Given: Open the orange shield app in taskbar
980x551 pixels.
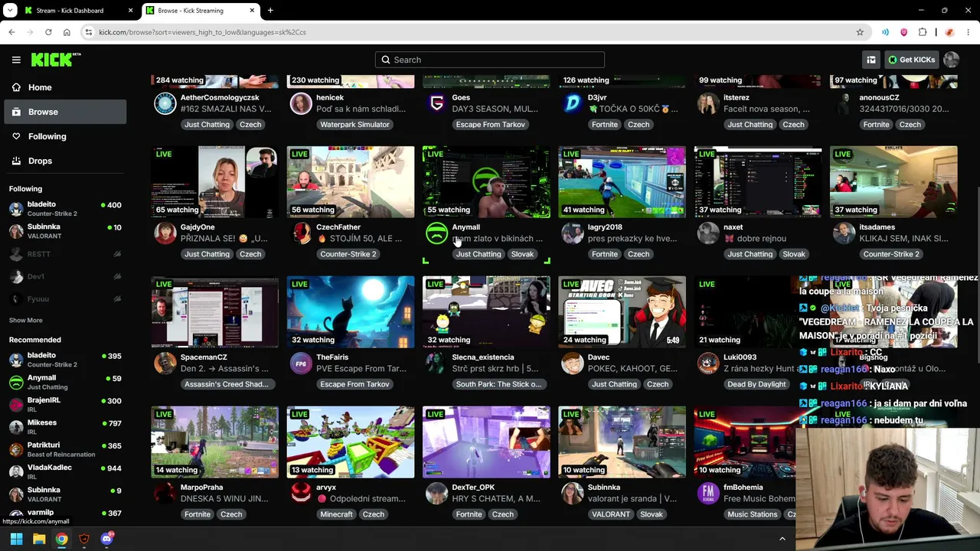Looking at the screenshot, I should pyautogui.click(x=84, y=539).
